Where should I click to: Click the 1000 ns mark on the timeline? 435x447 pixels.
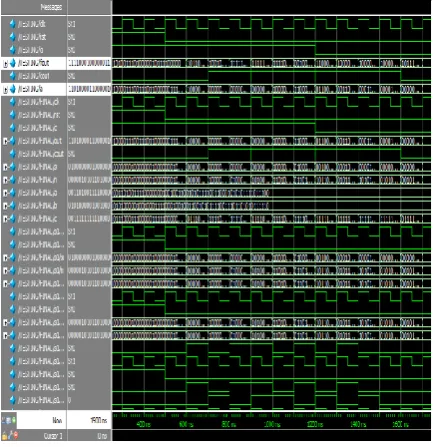coord(272,424)
